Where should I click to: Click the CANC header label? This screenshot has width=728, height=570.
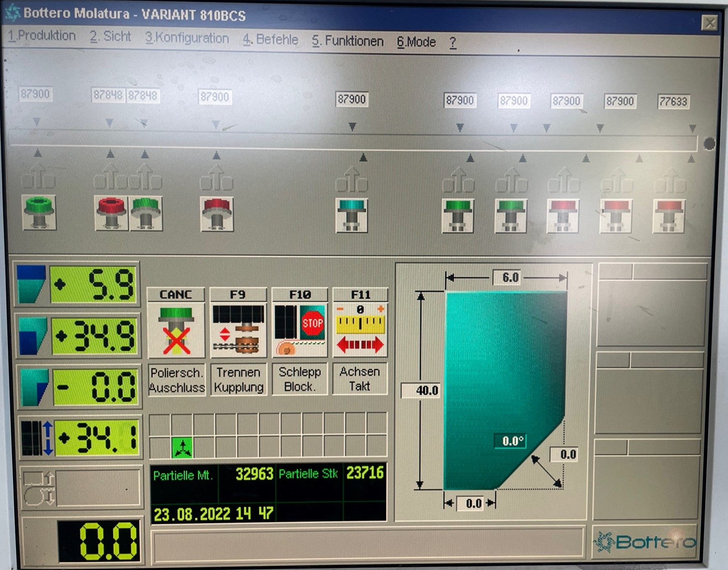pos(176,294)
